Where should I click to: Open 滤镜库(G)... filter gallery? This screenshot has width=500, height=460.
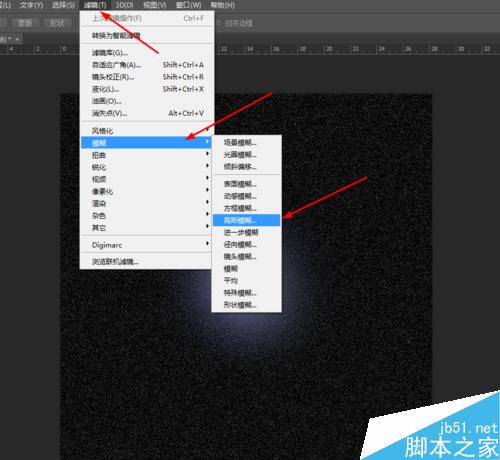coord(147,53)
